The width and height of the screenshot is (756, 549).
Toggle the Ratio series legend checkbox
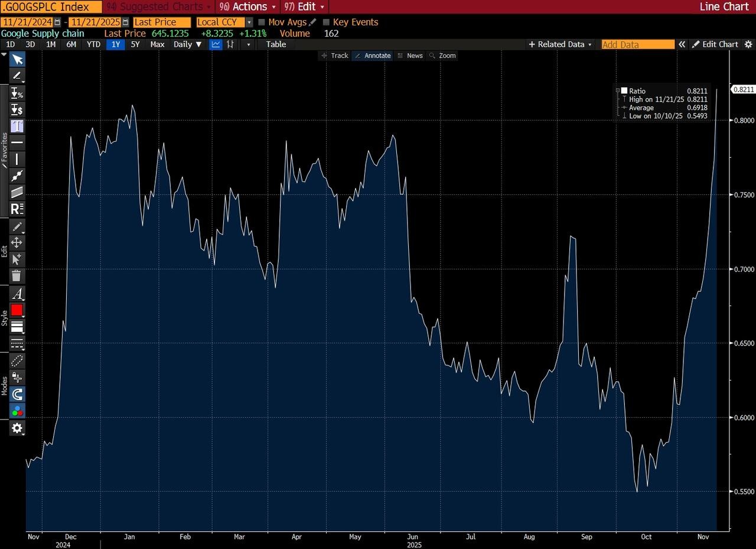point(624,91)
